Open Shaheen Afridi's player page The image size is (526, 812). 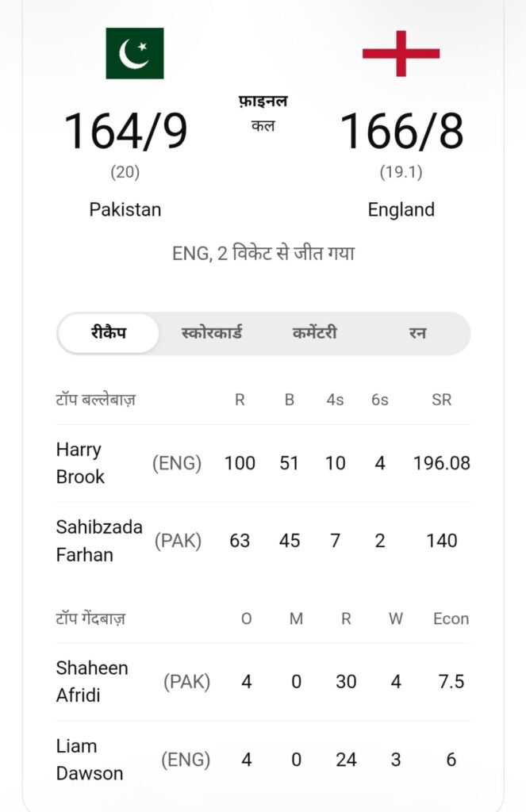click(92, 682)
